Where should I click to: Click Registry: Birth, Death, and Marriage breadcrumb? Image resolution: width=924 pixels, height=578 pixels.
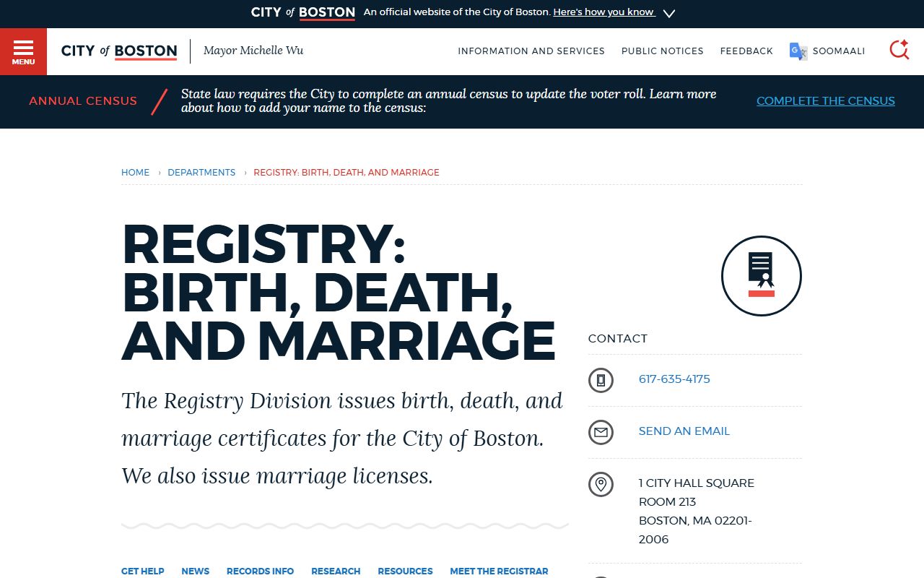tap(346, 173)
